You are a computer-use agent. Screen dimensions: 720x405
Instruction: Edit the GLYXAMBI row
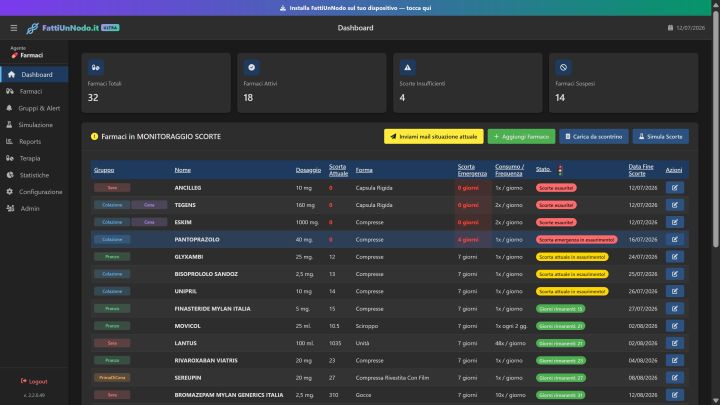(x=675, y=257)
